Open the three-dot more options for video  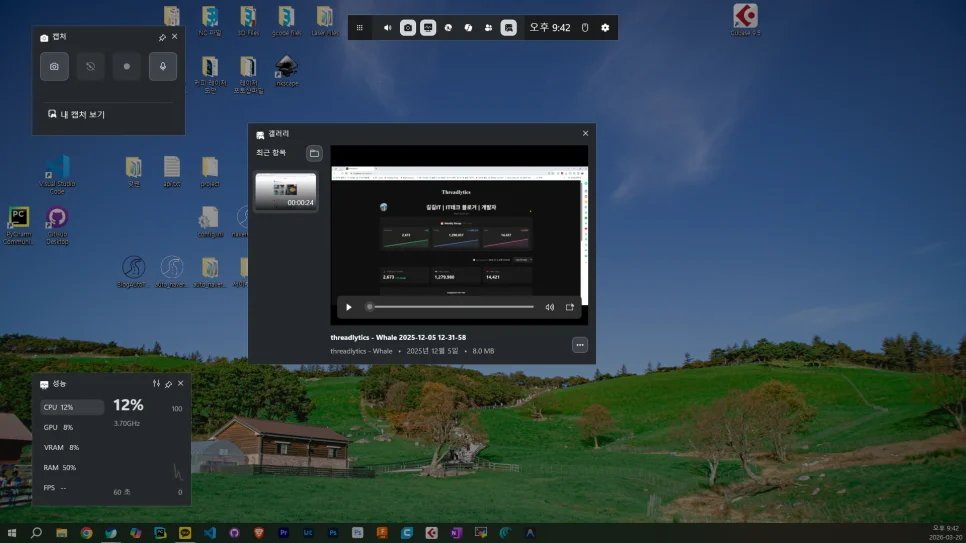click(x=580, y=345)
